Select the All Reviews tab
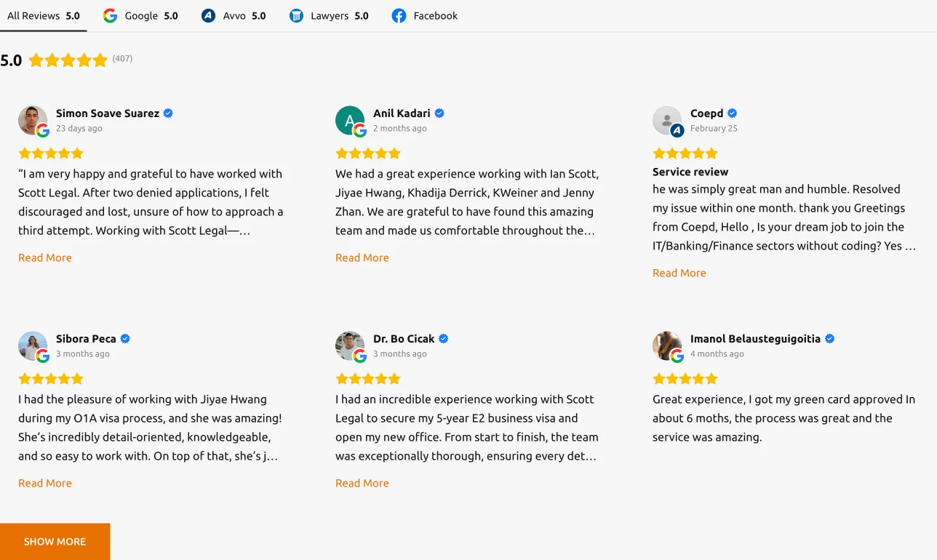The height and width of the screenshot is (560, 937). tap(44, 16)
